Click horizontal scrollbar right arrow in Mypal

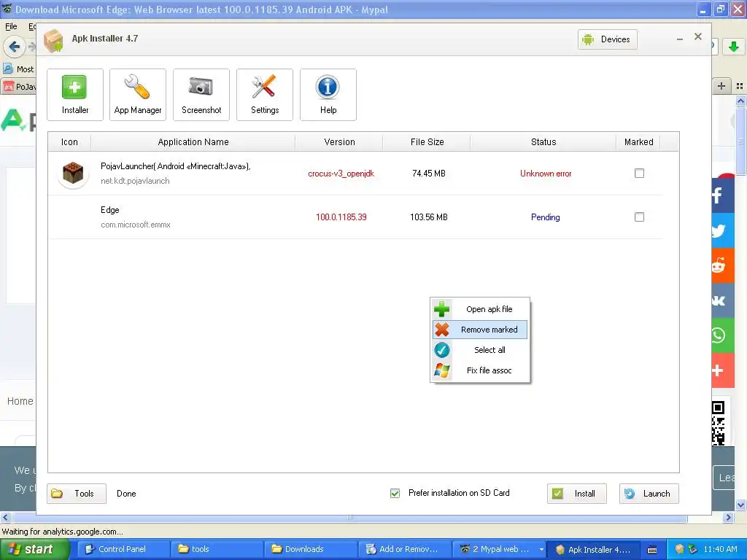(729, 517)
